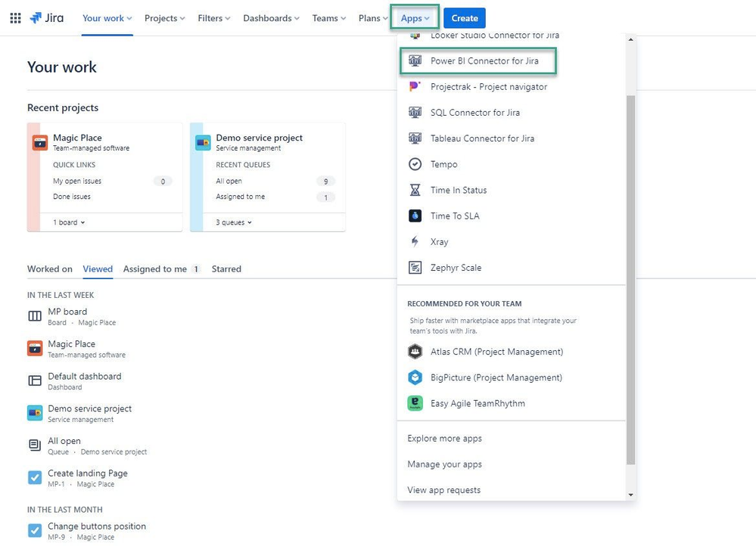Click the MP board icon in Viewed list
The width and height of the screenshot is (756, 546).
[35, 316]
